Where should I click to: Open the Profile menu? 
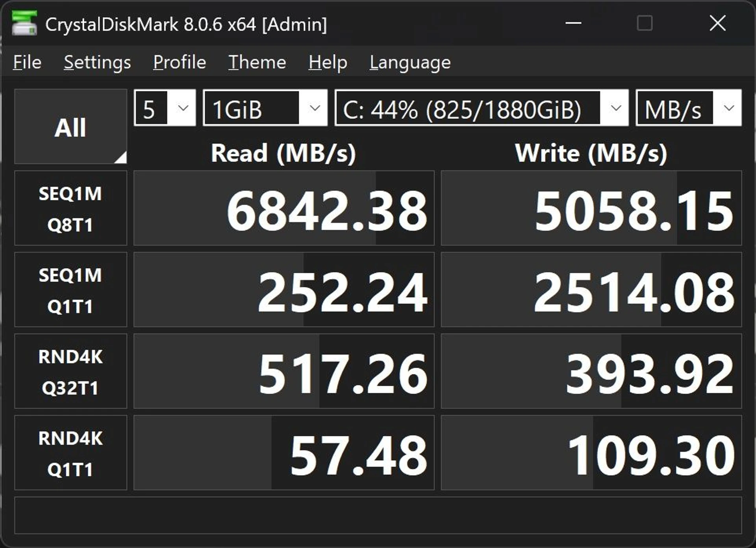180,62
